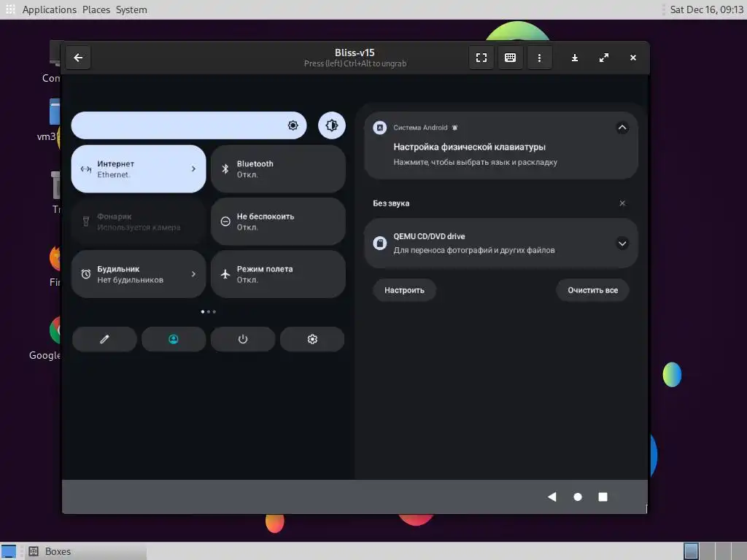
Task: Switch to first workspace in pager
Action: [x=691, y=551]
